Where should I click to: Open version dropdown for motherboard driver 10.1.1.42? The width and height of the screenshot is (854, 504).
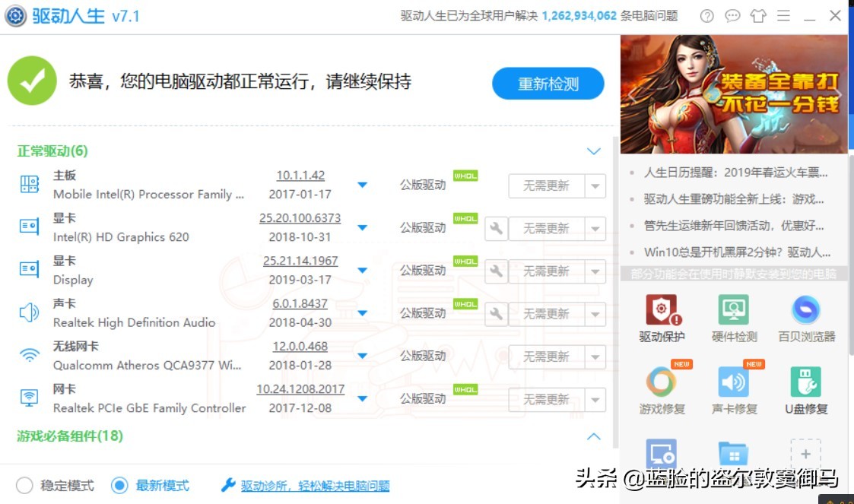363,184
